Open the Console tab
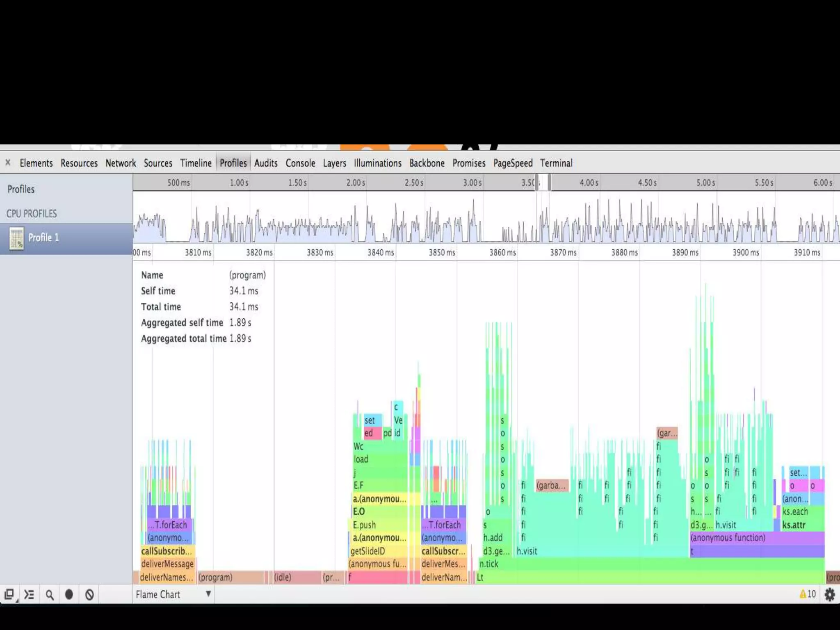 (x=300, y=163)
